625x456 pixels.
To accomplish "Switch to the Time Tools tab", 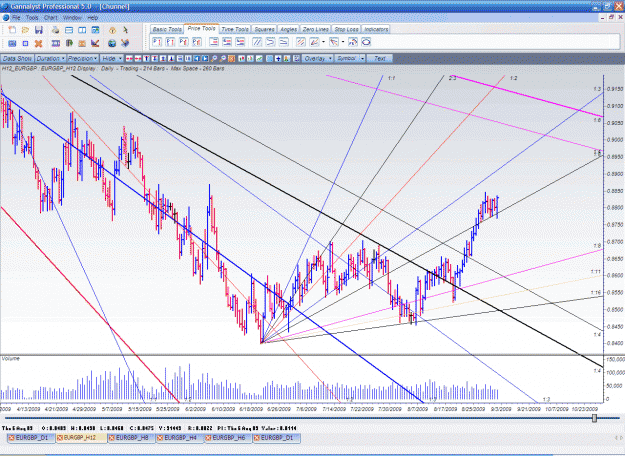I will 235,29.
